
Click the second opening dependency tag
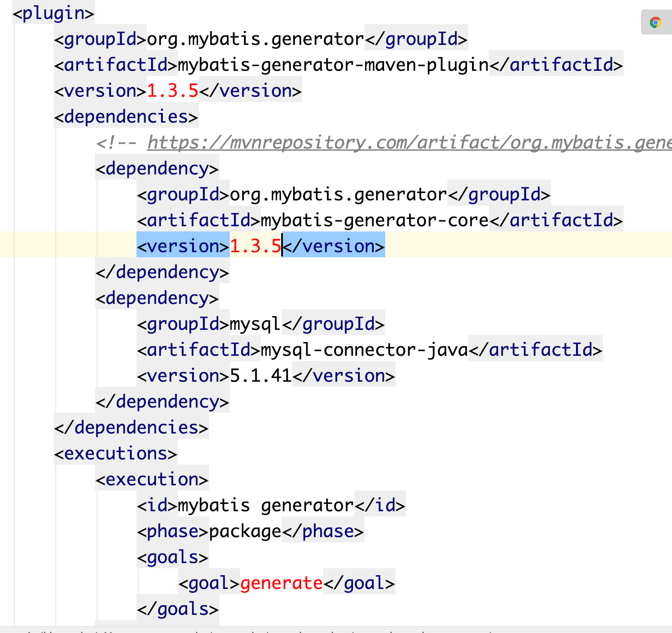coord(157,298)
